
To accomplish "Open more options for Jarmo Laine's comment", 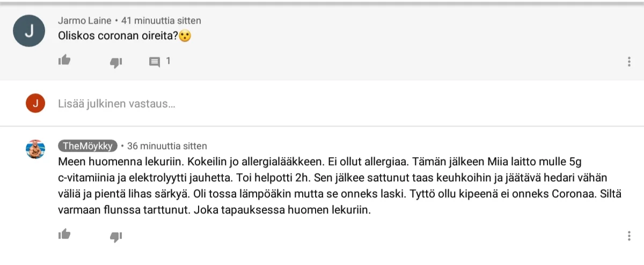I will tap(629, 62).
